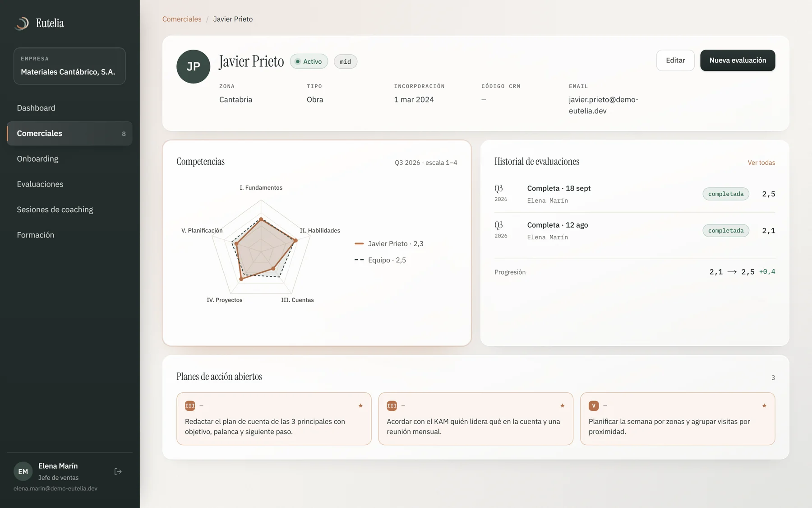
Task: Click the III. Cuentas radar label
Action: click(x=297, y=300)
